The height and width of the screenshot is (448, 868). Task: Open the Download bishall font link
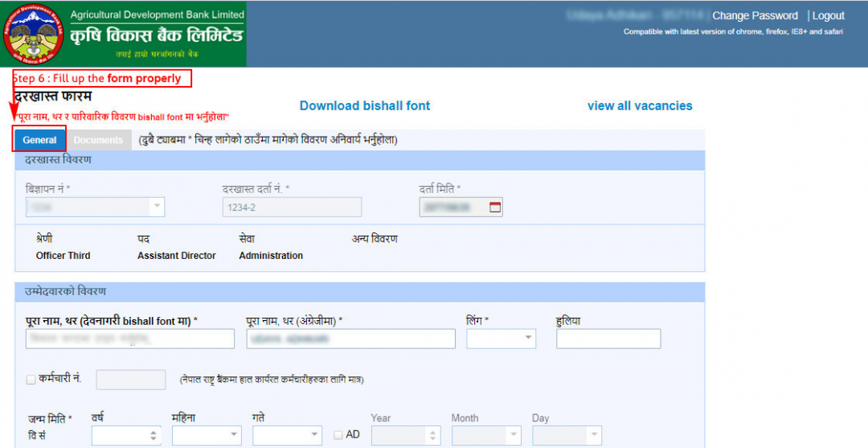tap(364, 106)
